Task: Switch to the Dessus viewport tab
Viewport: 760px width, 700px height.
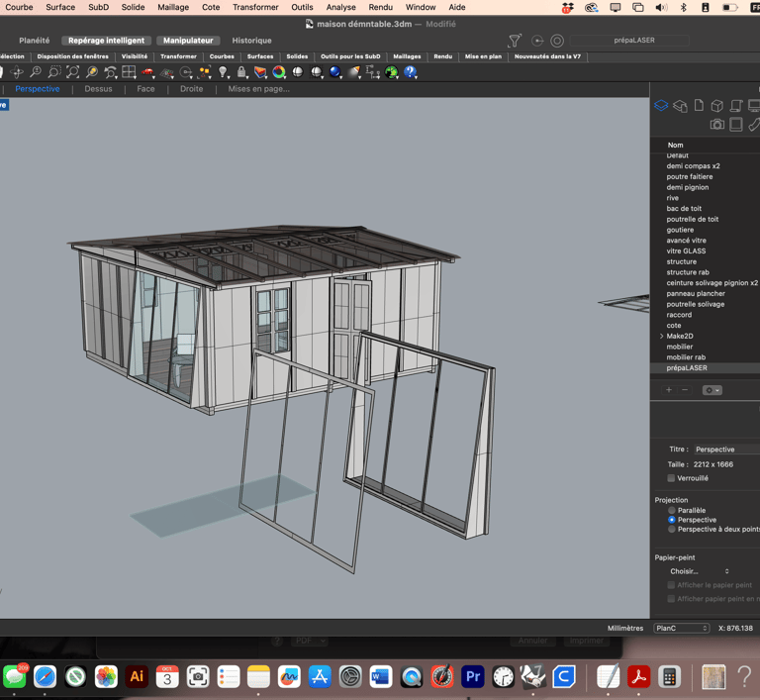Action: click(x=98, y=89)
